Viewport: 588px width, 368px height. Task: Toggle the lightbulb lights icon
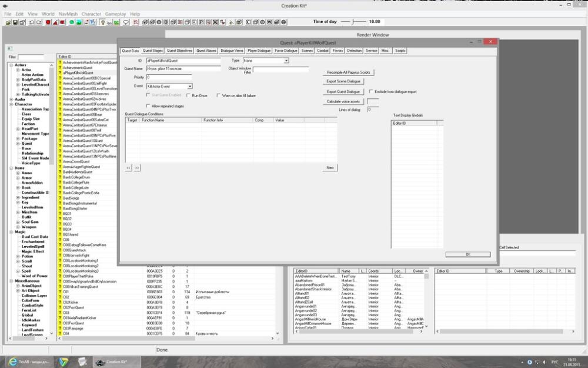pyautogui.click(x=102, y=22)
